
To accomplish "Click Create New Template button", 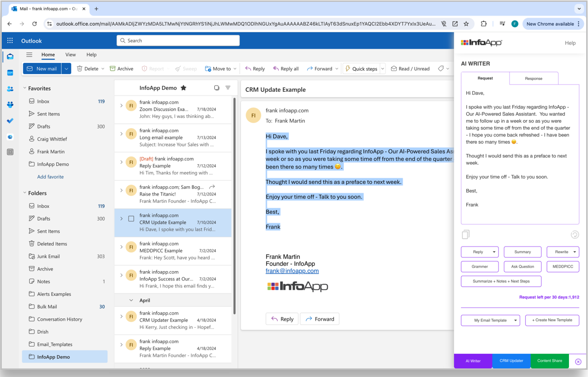I will point(552,320).
